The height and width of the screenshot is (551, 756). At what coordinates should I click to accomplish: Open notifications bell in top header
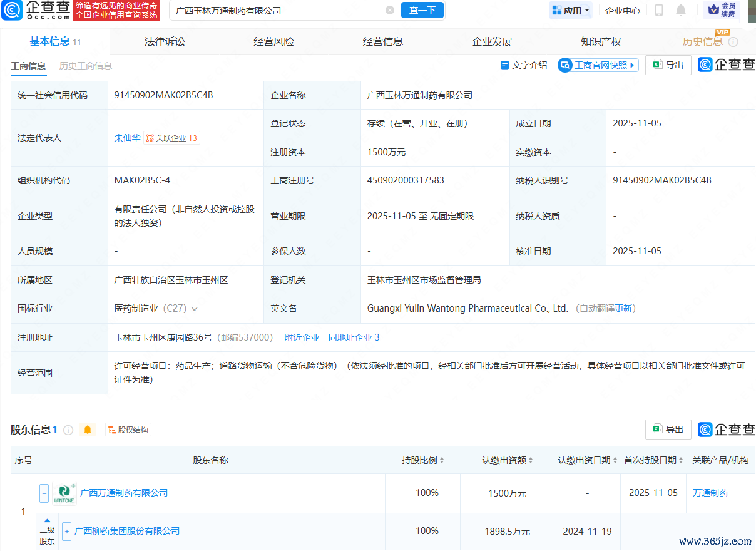coord(681,11)
